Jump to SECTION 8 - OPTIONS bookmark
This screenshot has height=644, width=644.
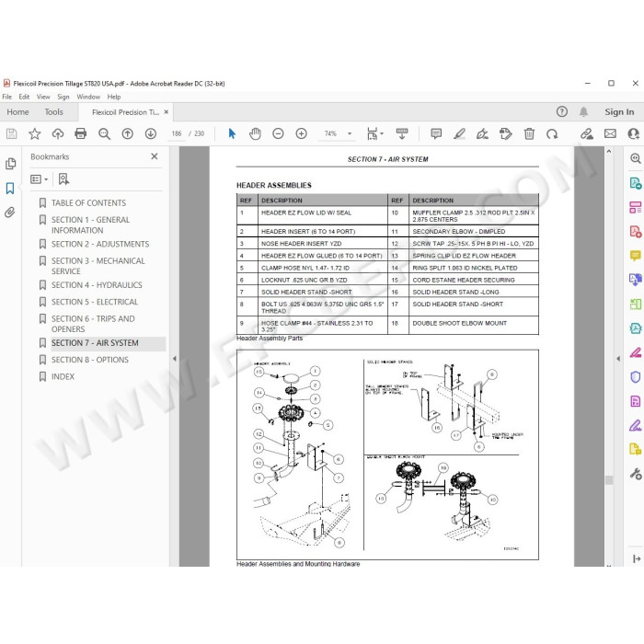(90, 360)
